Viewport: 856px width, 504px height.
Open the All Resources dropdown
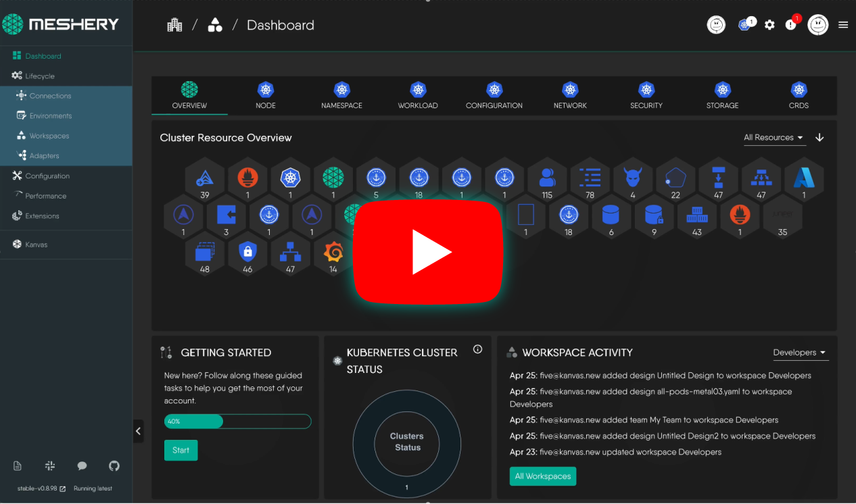(774, 137)
